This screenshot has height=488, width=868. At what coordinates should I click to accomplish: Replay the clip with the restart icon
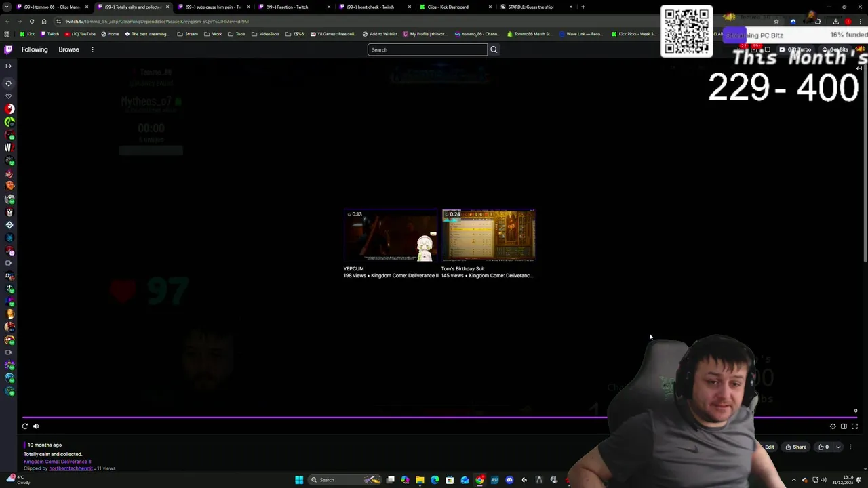coord(25,426)
